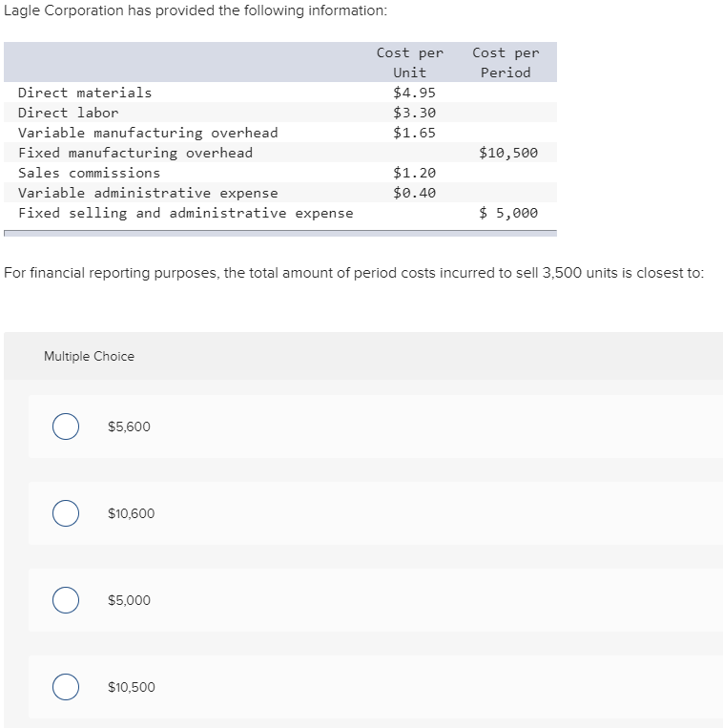Select the $10,600 answer radio button

tap(66, 513)
